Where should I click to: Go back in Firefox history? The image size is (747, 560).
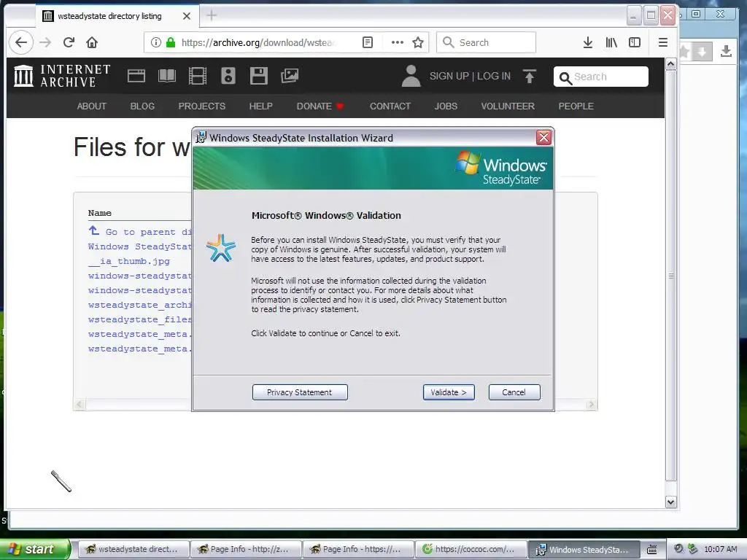click(21, 42)
